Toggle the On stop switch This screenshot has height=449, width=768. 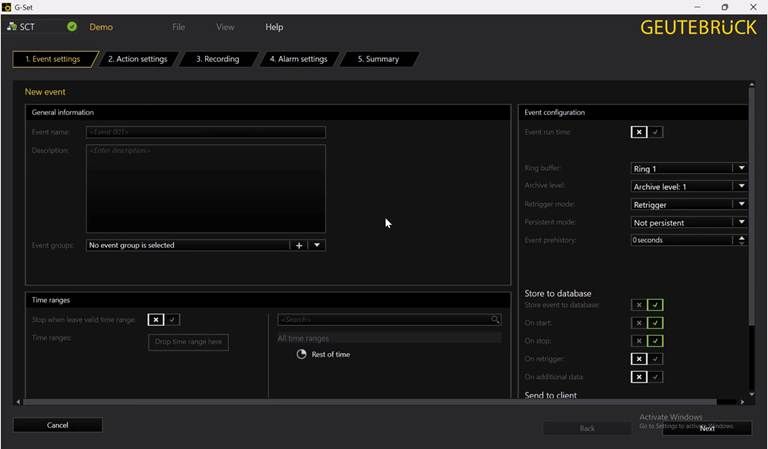coord(647,341)
